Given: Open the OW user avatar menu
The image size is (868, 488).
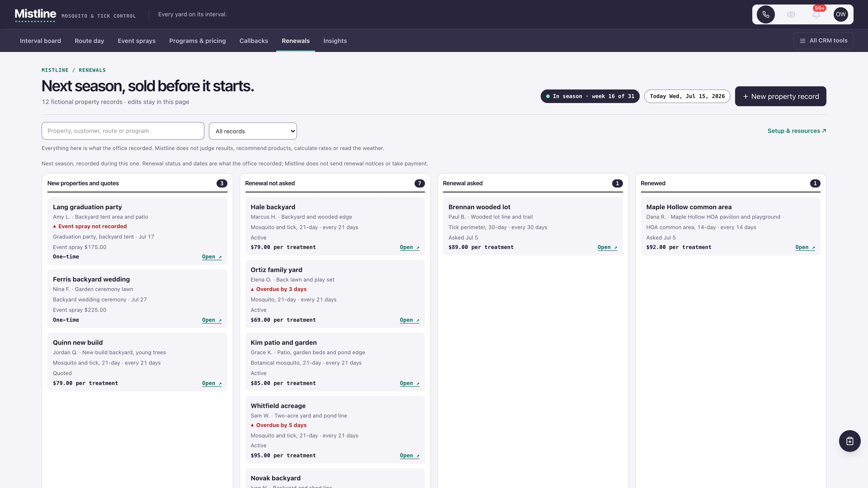Looking at the screenshot, I should point(841,14).
